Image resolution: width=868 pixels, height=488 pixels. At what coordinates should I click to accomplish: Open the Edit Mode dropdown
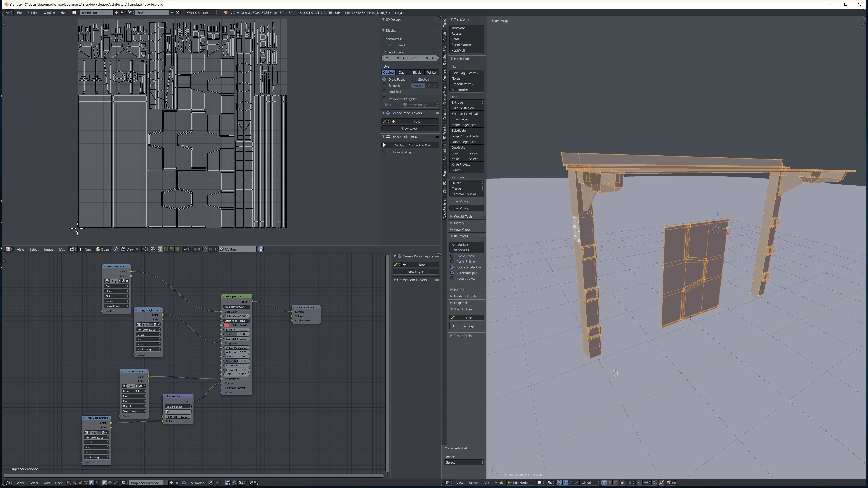(x=521, y=483)
